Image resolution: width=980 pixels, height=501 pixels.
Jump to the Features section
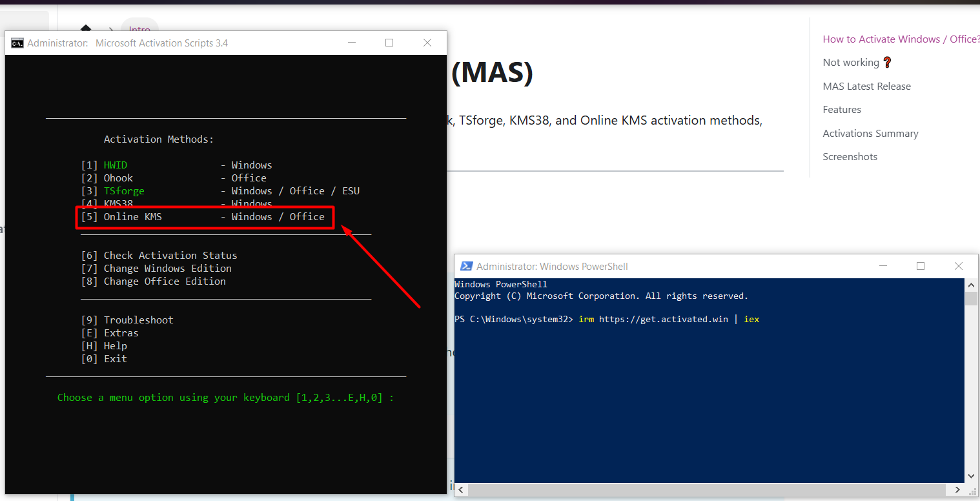pyautogui.click(x=842, y=110)
